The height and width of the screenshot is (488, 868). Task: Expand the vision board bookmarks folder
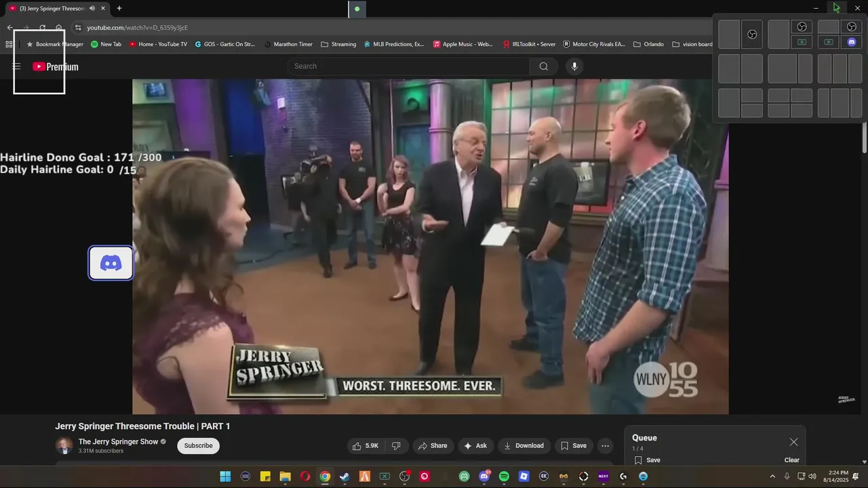[692, 44]
